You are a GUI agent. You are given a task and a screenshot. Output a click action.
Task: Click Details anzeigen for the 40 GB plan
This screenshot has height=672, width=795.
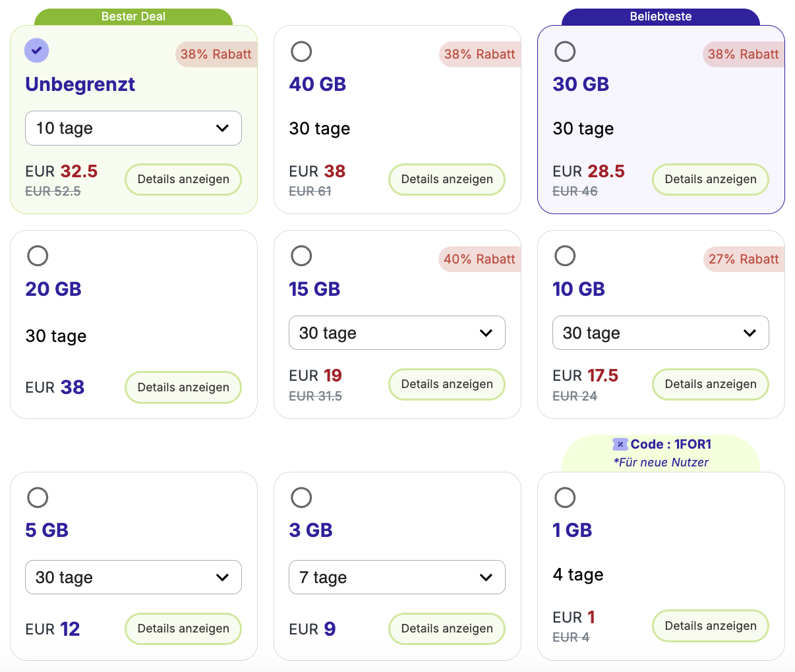[x=447, y=179]
